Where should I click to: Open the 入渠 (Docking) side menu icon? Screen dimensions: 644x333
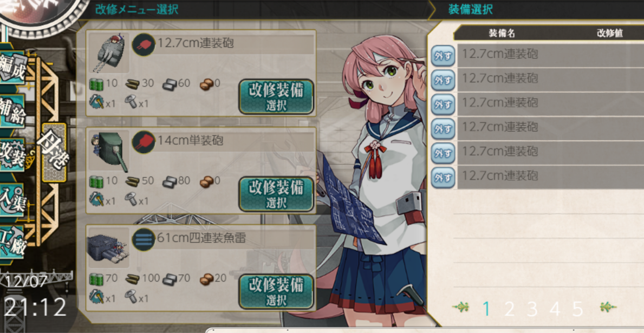tap(12, 200)
